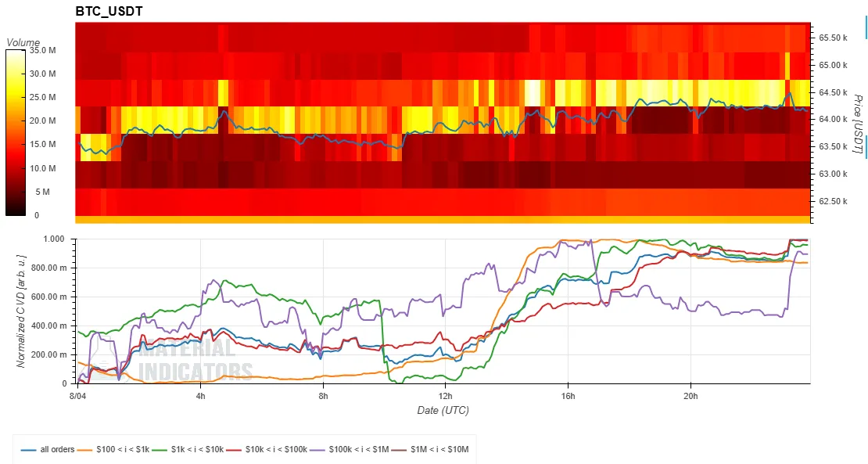Viewport: 868px width, 464px height.
Task: Select the 12h tick on the date axis
Action: click(445, 396)
